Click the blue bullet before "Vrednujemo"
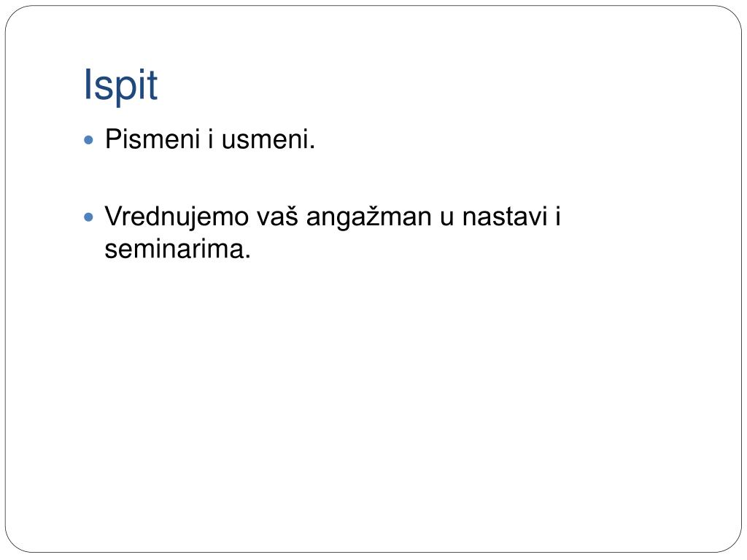This screenshot has width=747, height=560. (x=88, y=217)
